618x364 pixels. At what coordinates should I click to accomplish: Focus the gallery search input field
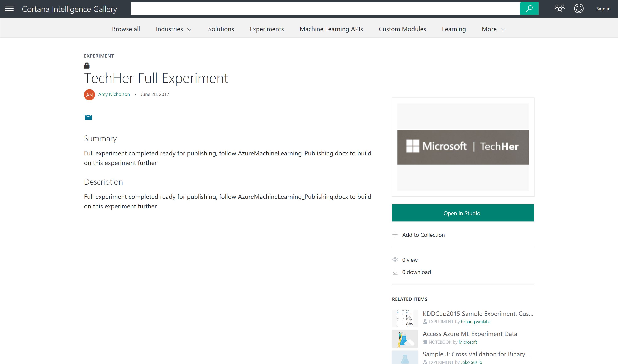tap(325, 9)
